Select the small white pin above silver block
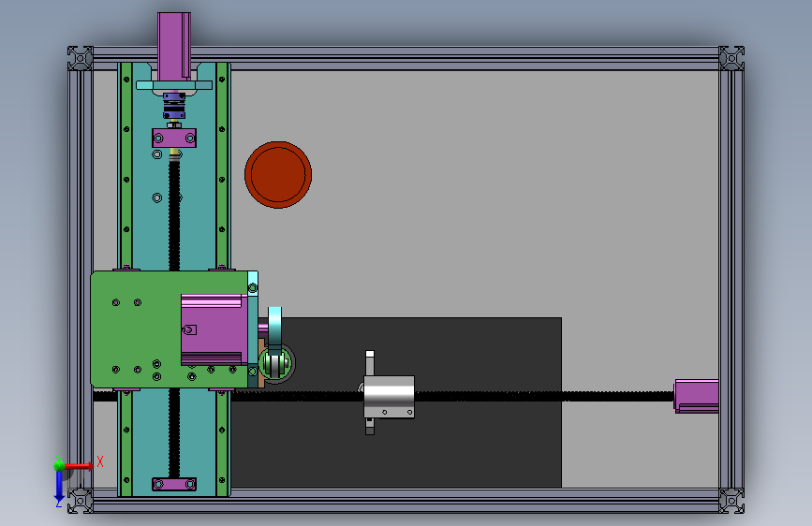Screen dimensions: 812x526 click(x=370, y=355)
